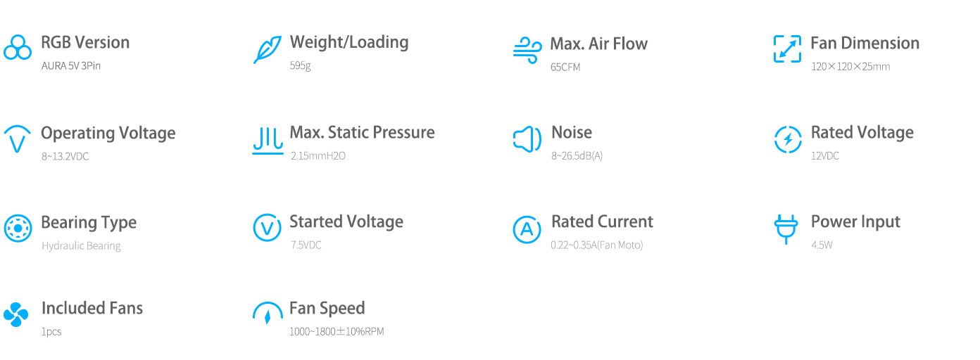Viewport: 980px width, 360px height.
Task: Click the Bearing Type bearing icon
Action: pyautogui.click(x=18, y=229)
